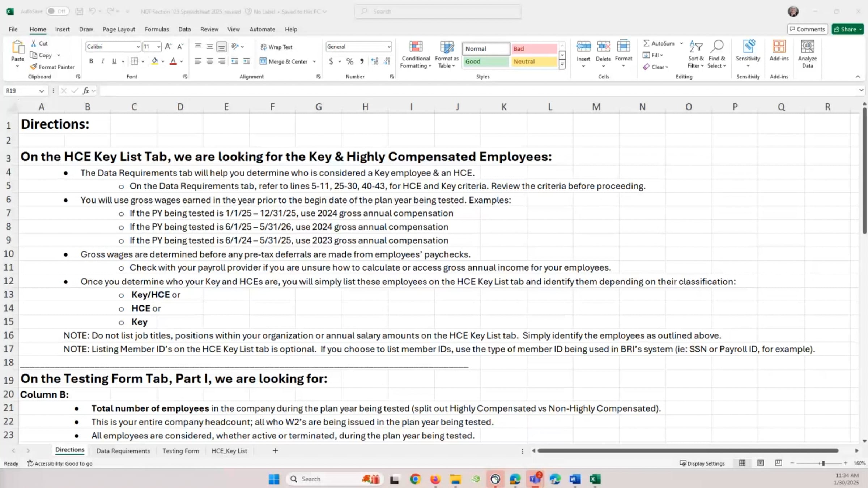The width and height of the screenshot is (868, 488).
Task: Click the Analyze Data icon
Action: click(x=807, y=54)
